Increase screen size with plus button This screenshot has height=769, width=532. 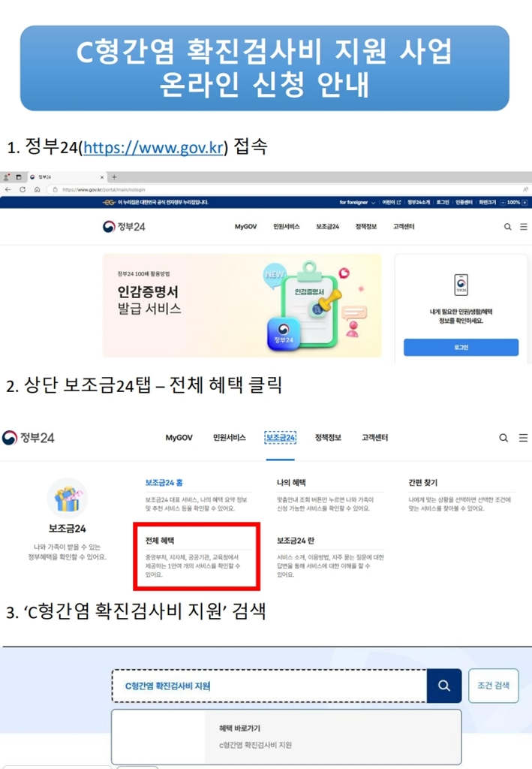[x=524, y=202]
